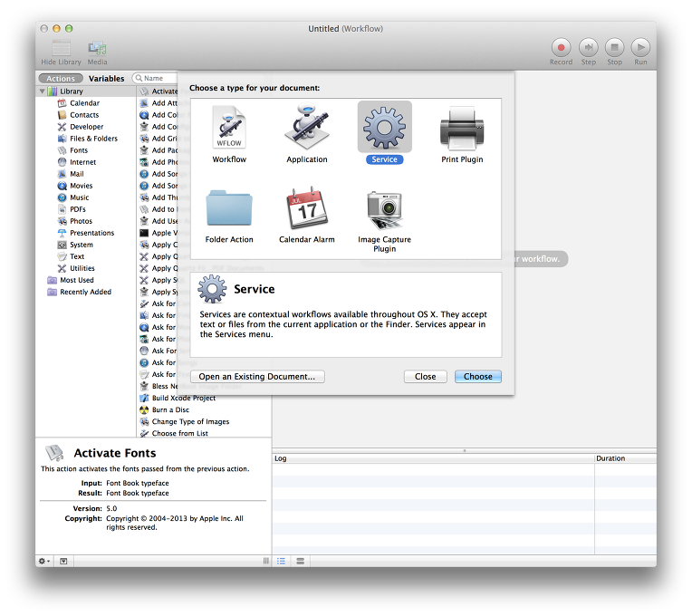692x616 pixels.
Task: Open the Media browser
Action: [97, 52]
